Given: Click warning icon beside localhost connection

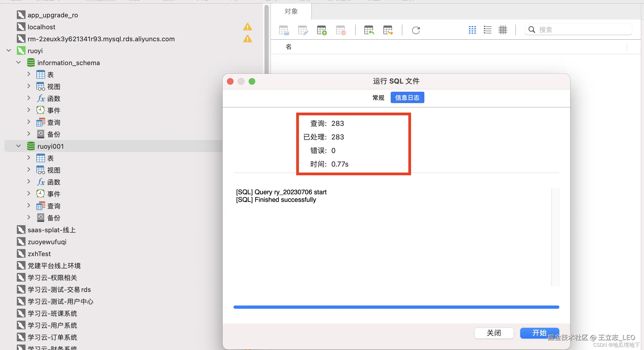Looking at the screenshot, I should [247, 27].
